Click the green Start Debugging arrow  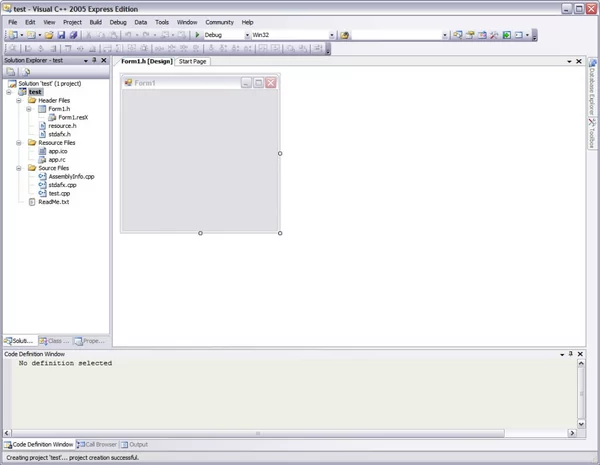(197, 35)
